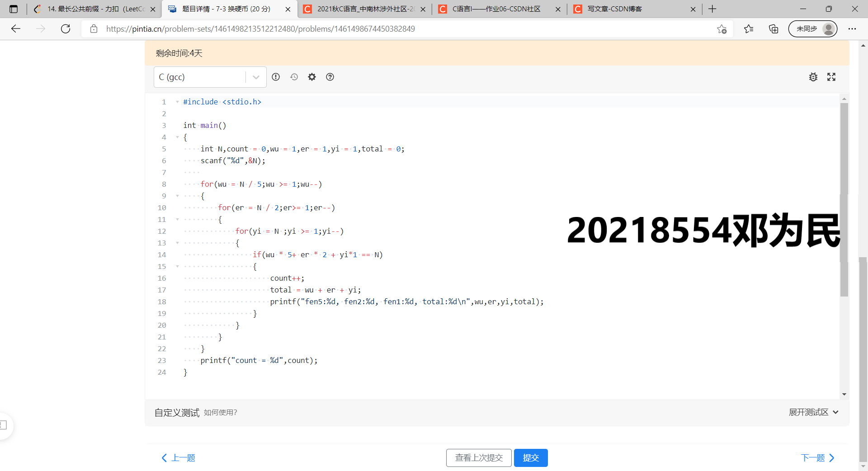Click the #include <stdio.h> line

point(222,102)
